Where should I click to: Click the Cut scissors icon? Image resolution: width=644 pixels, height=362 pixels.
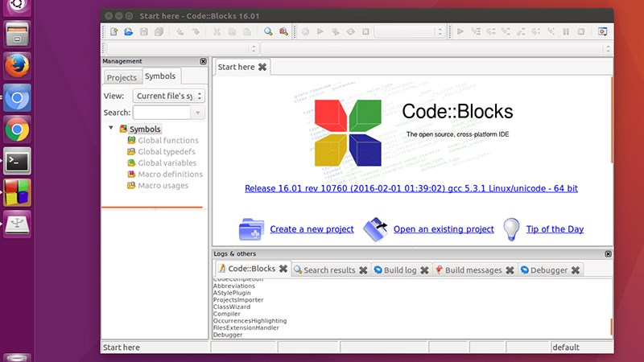[x=217, y=31]
